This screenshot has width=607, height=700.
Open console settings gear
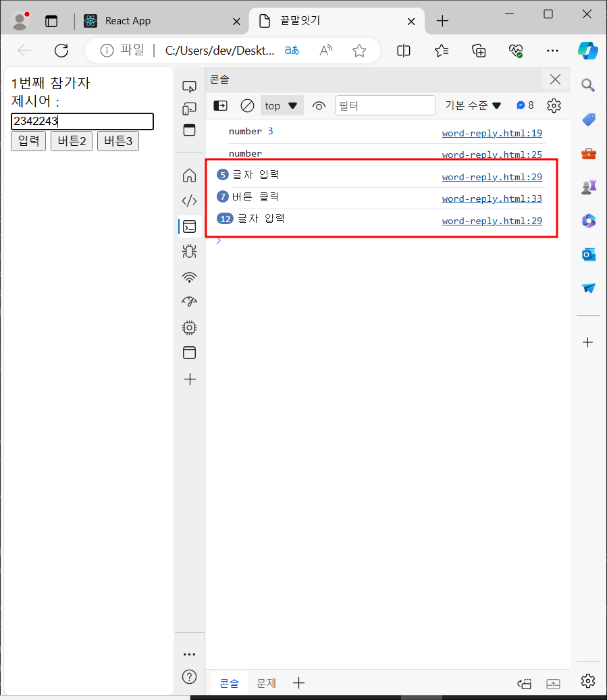(554, 106)
